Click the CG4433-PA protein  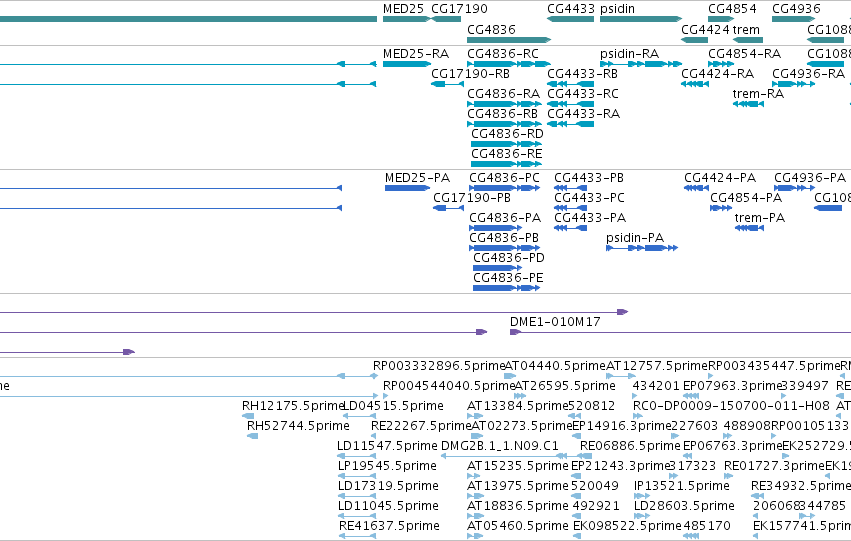point(570,228)
